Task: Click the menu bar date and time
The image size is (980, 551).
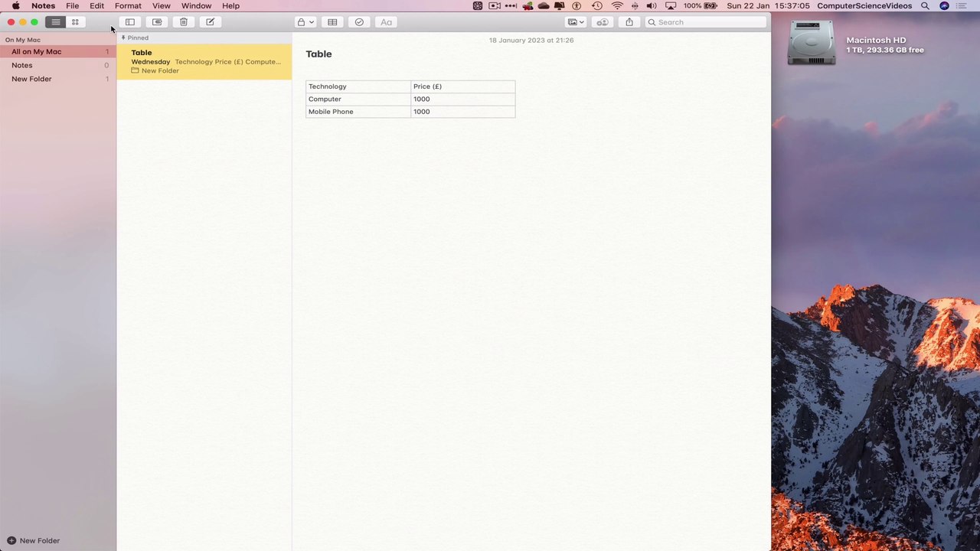Action: click(768, 5)
